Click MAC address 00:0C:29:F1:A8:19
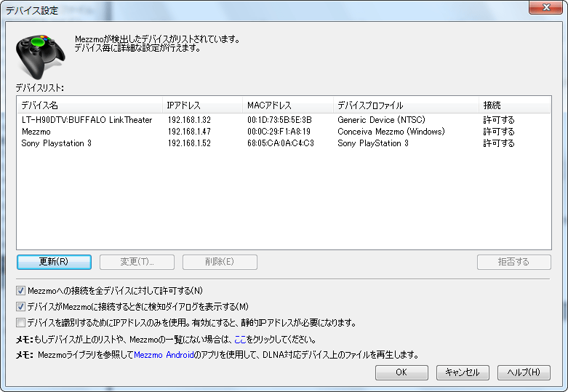Viewport: 568px width, 392px height. [x=279, y=132]
